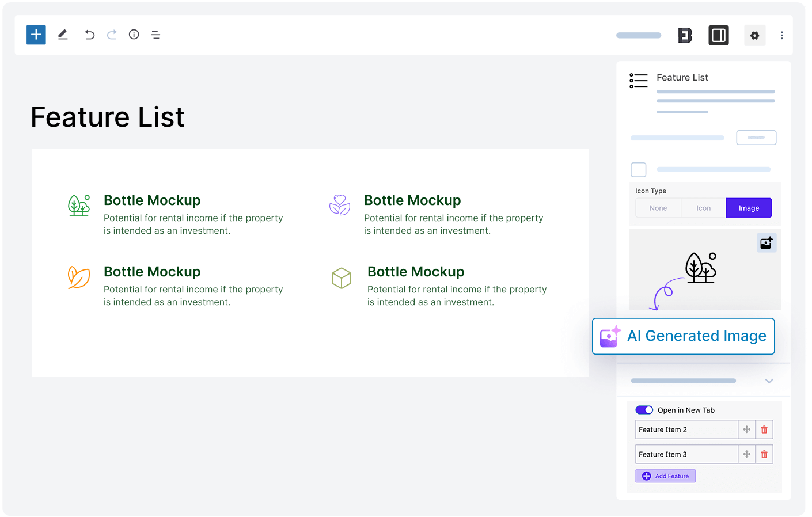Viewport: 812px width, 517px height.
Task: Expand the collapsed section chevron
Action: (x=769, y=381)
